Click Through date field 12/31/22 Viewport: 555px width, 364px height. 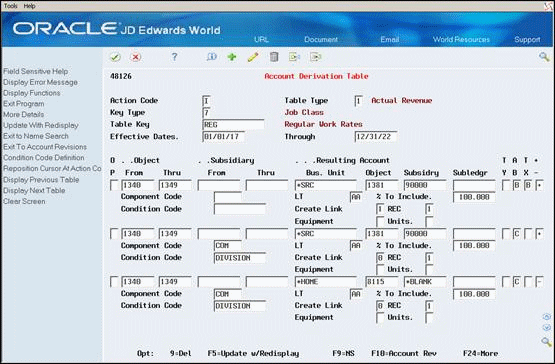[x=376, y=137]
